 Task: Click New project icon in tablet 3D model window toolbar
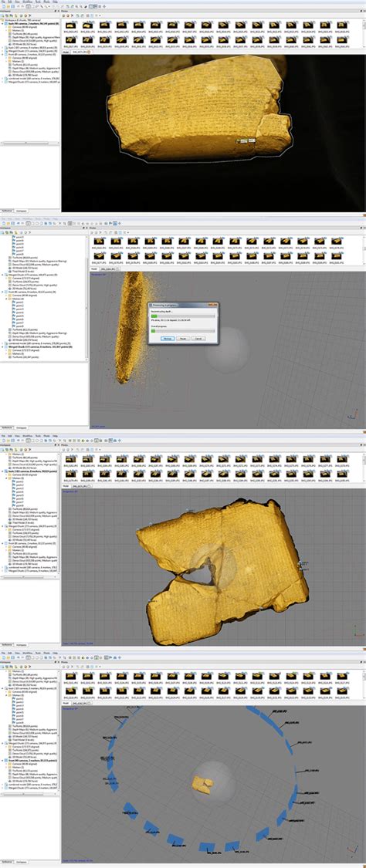click(x=2, y=440)
